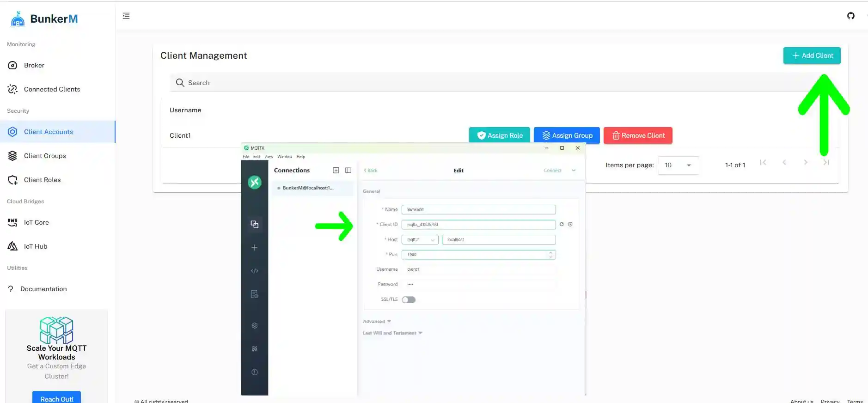Image resolution: width=868 pixels, height=403 pixels.
Task: Open the Items per page dropdown
Action: click(x=678, y=165)
